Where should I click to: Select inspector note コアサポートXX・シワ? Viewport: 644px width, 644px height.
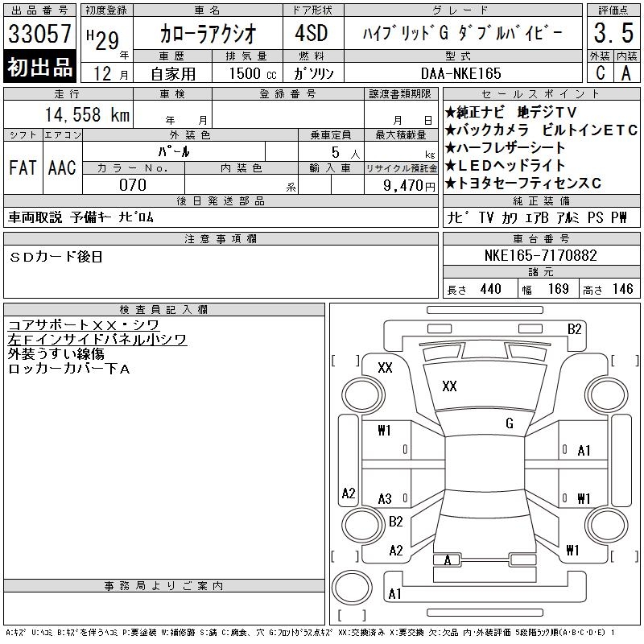[84, 325]
